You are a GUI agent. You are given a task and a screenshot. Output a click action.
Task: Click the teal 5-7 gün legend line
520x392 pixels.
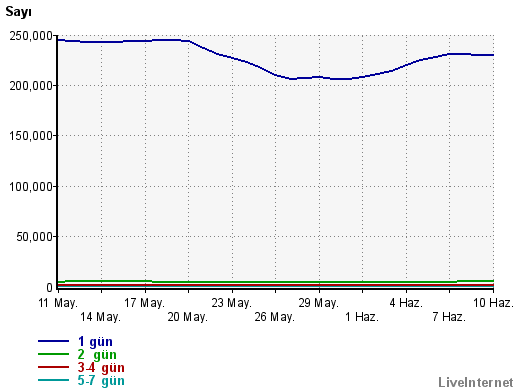(x=53, y=380)
